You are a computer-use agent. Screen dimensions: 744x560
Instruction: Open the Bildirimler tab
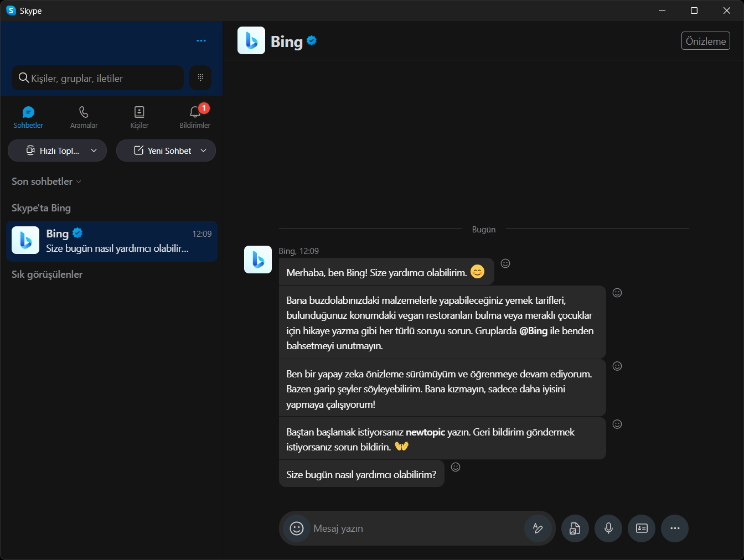(x=195, y=117)
